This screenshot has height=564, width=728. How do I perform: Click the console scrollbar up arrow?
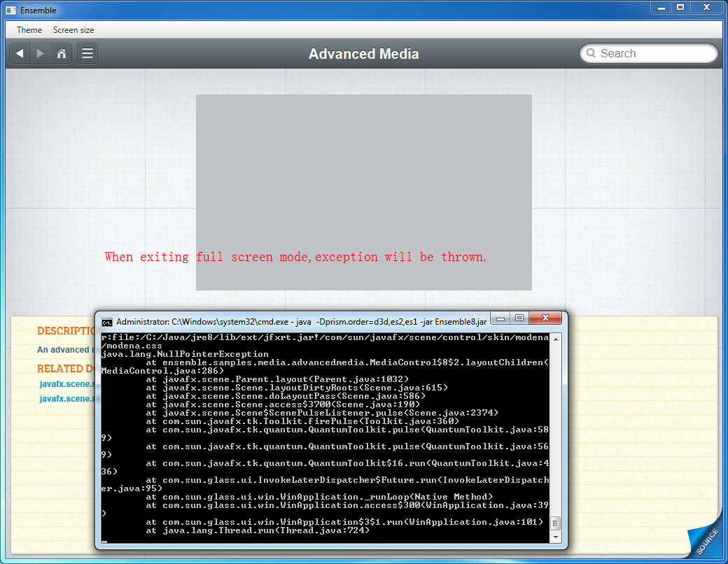pos(556,339)
